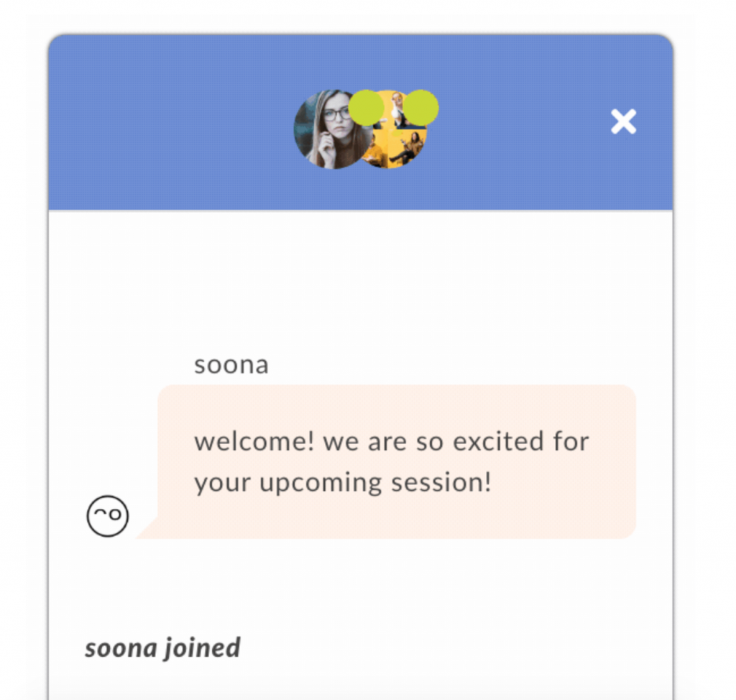736x700 pixels.
Task: Click the winking emoji beside the welcome message
Action: [107, 515]
